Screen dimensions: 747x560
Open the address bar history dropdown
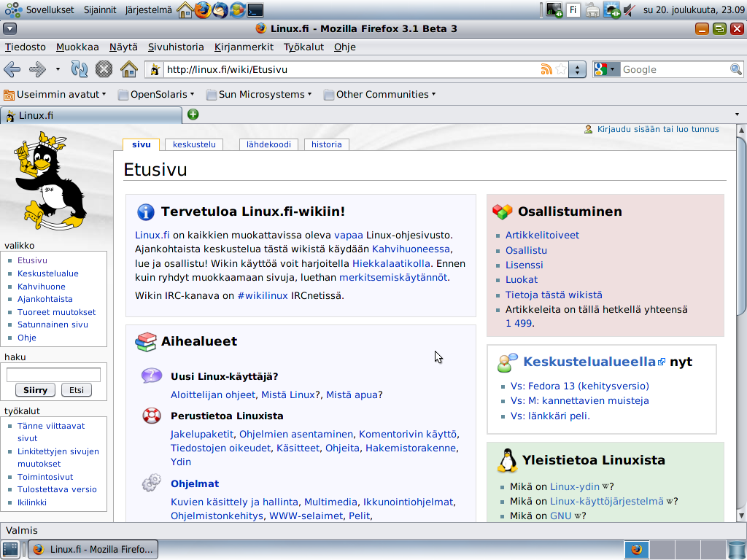click(578, 69)
